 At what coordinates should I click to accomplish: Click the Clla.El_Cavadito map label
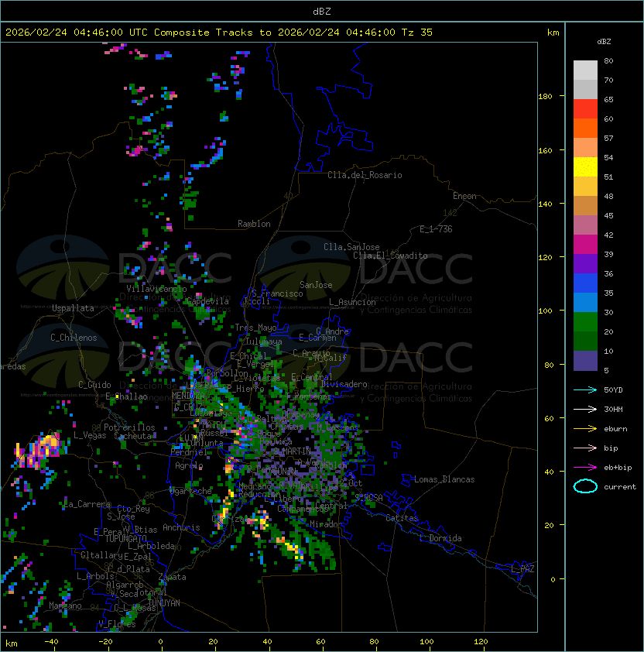coord(390,256)
